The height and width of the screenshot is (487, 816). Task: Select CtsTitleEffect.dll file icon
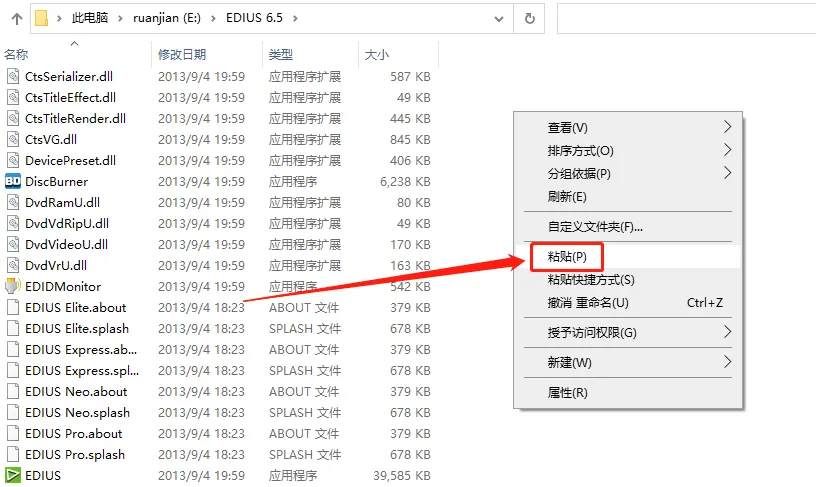(x=13, y=97)
